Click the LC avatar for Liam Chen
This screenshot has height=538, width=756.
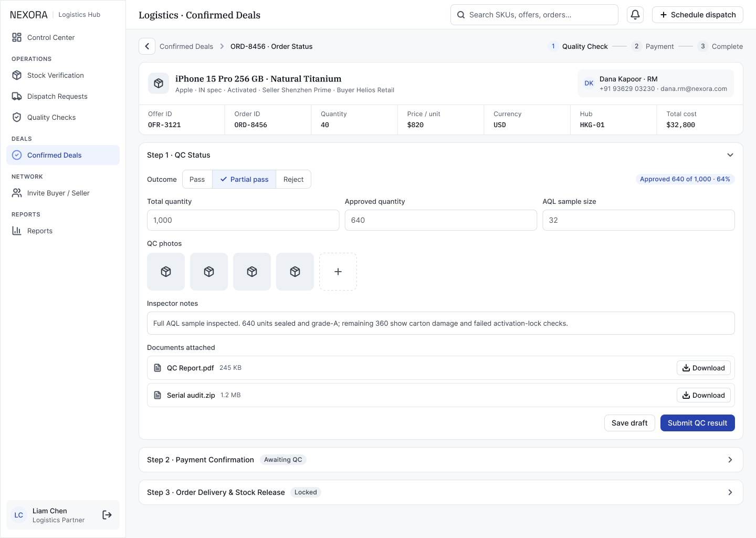[19, 515]
